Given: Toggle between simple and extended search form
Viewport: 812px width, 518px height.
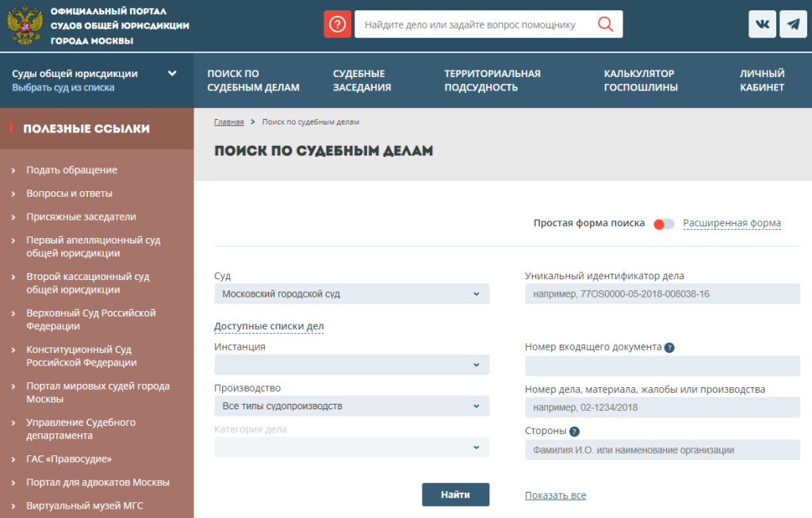Looking at the screenshot, I should point(664,224).
